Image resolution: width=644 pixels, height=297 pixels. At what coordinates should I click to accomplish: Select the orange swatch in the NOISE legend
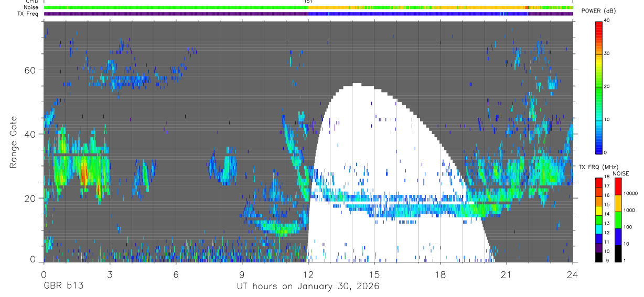tap(618, 203)
